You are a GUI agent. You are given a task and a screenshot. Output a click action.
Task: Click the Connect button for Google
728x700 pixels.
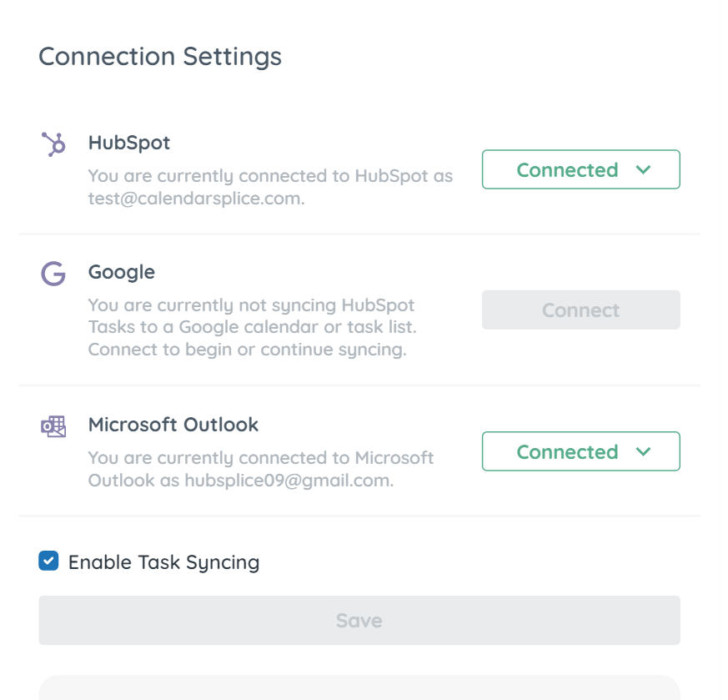581,310
